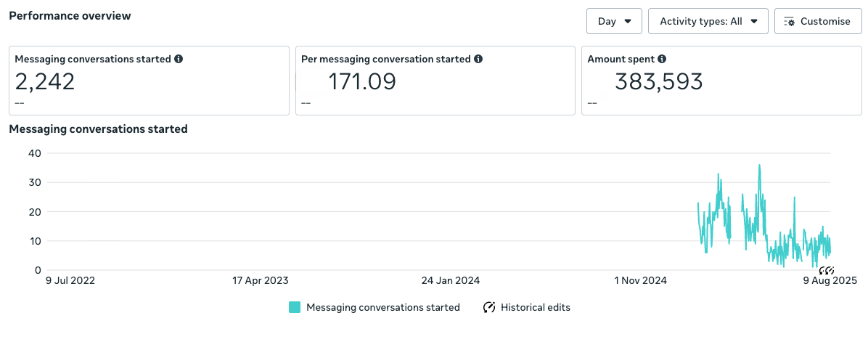Viewport: 868px width, 350px height.
Task: Click info icon beside Messaging conversations started metric
Action: click(x=179, y=59)
